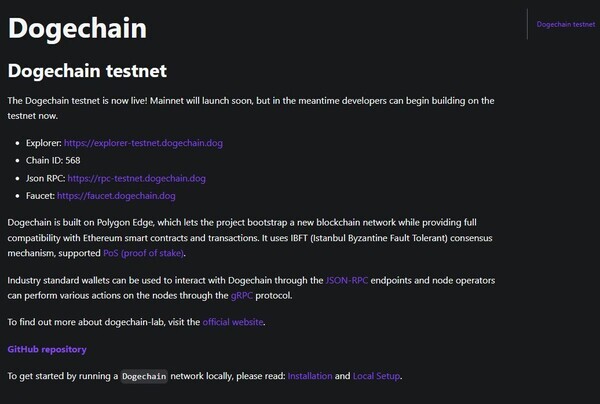Click the testnet is now live paragraph
This screenshot has width=600, height=404.
tap(251, 108)
